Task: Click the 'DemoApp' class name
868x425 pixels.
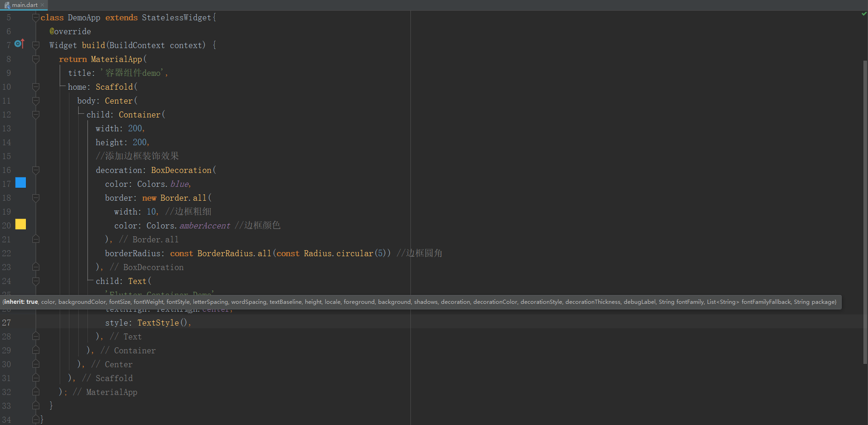Action: click(x=84, y=18)
